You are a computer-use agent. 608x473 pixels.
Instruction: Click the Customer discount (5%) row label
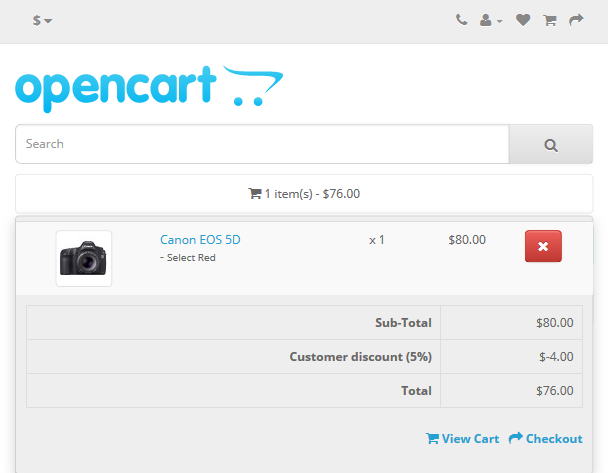point(361,357)
